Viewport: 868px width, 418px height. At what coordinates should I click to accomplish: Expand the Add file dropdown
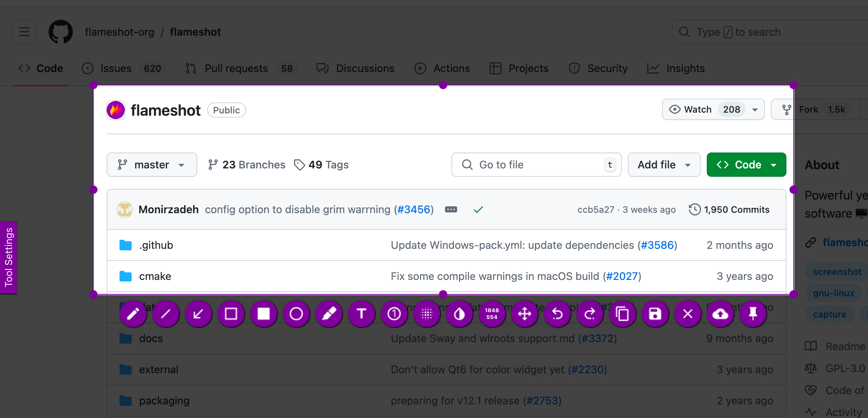[x=664, y=165]
